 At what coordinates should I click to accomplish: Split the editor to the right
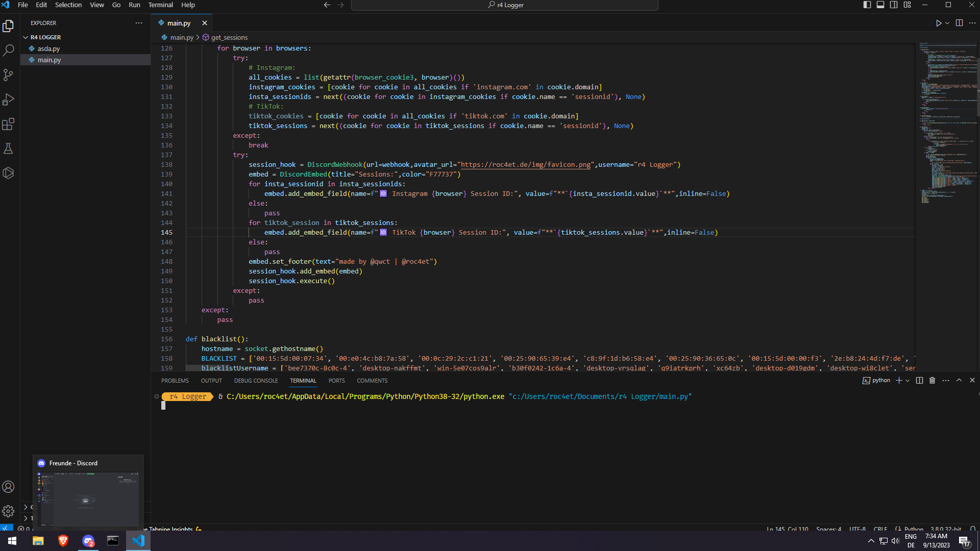[959, 23]
